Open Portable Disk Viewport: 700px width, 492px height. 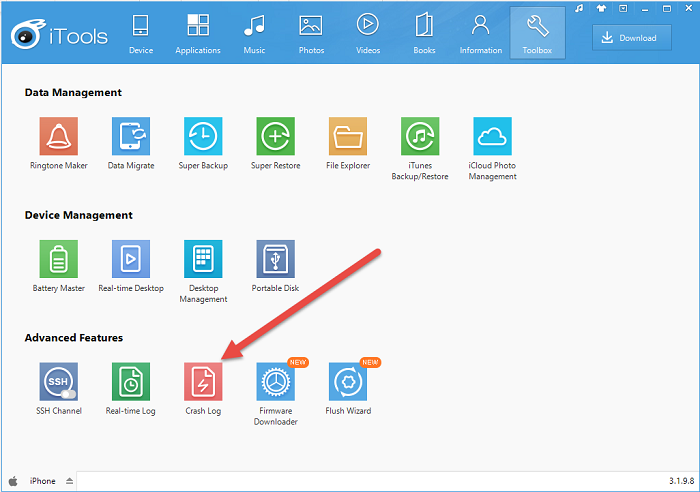tap(275, 259)
